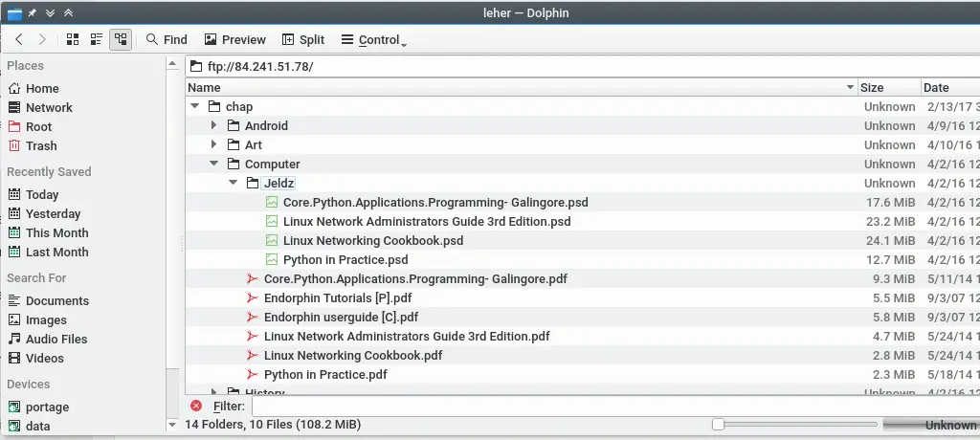The width and height of the screenshot is (980, 440).
Task: Click the ftp://84.241.51.78/ location bar
Action: 583,66
